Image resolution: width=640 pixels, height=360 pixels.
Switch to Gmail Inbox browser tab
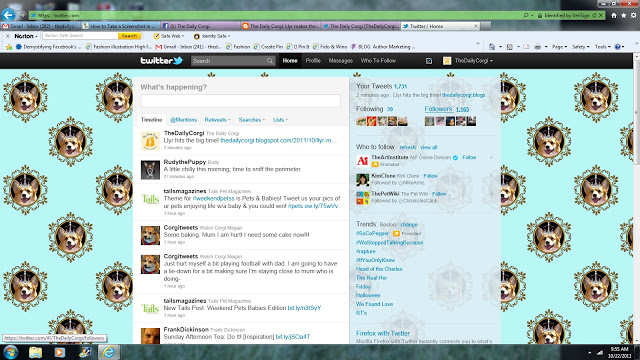click(x=40, y=26)
